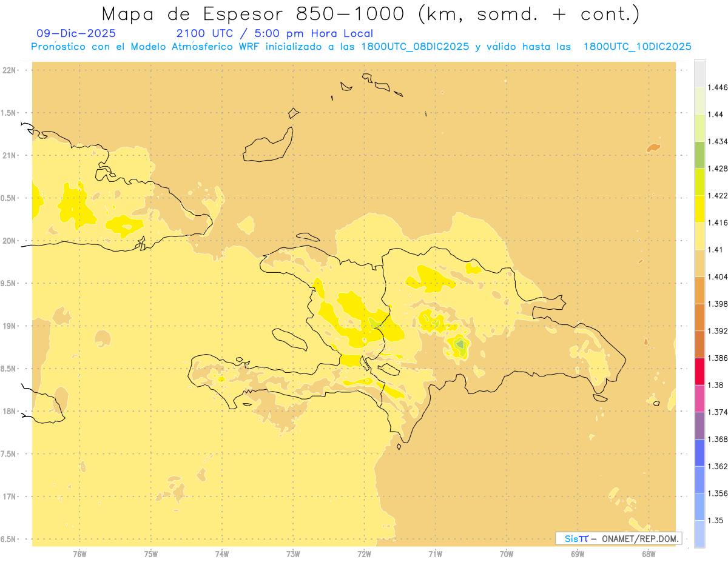This screenshot has width=728, height=562.
Task: Click the 22N latitude axis label
Action: [10, 70]
